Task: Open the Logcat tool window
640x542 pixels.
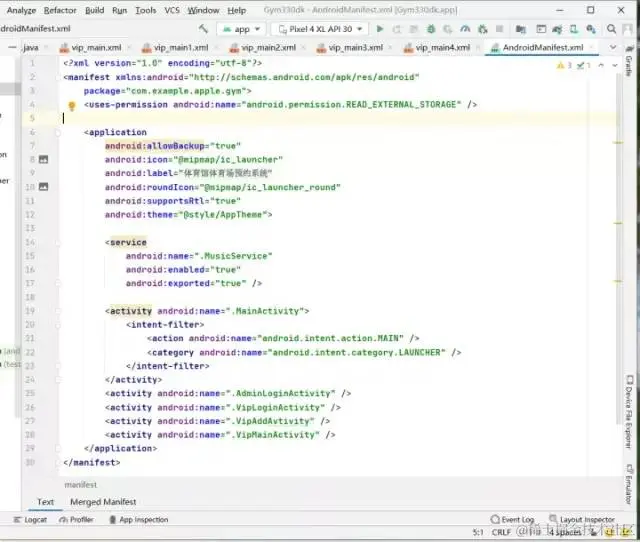Action: pos(31,520)
